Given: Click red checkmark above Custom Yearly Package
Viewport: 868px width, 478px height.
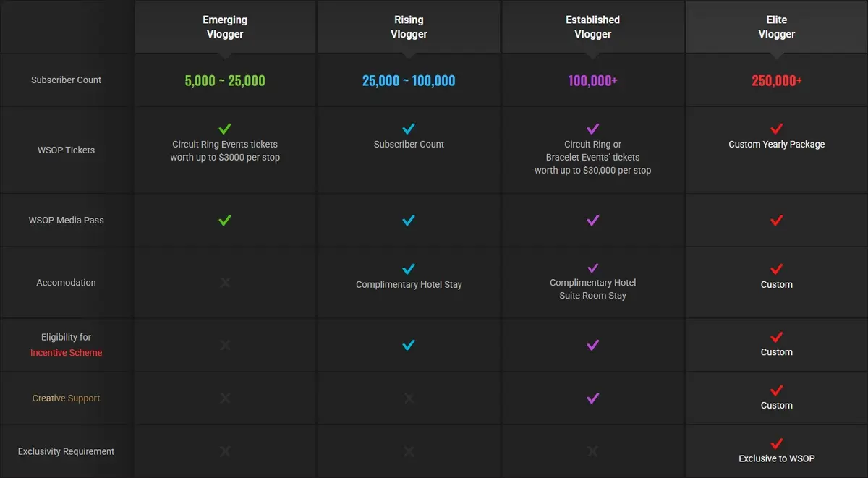Looking at the screenshot, I should pos(777,129).
